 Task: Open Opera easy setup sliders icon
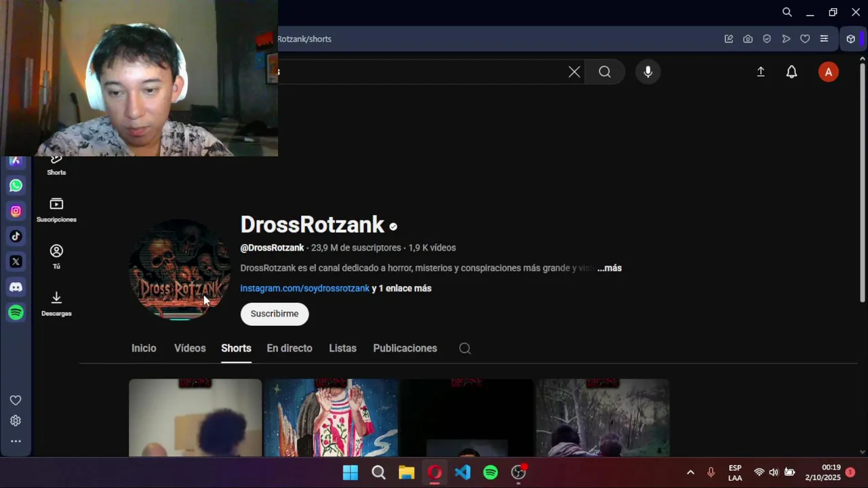824,39
